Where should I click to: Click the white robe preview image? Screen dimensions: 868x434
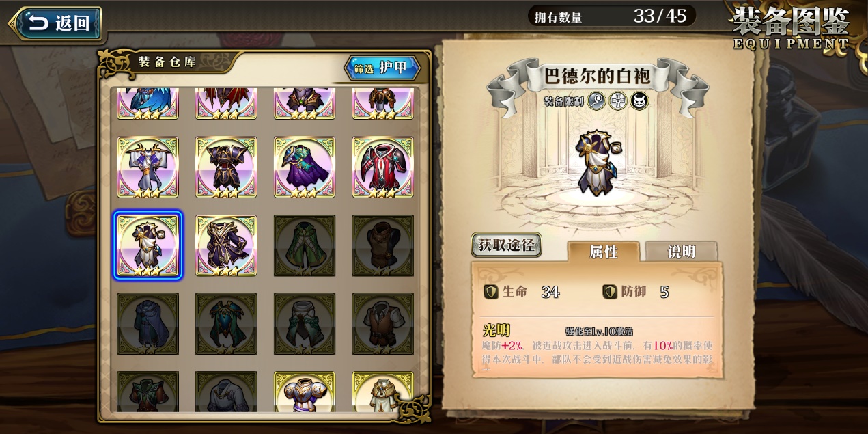coord(598,162)
